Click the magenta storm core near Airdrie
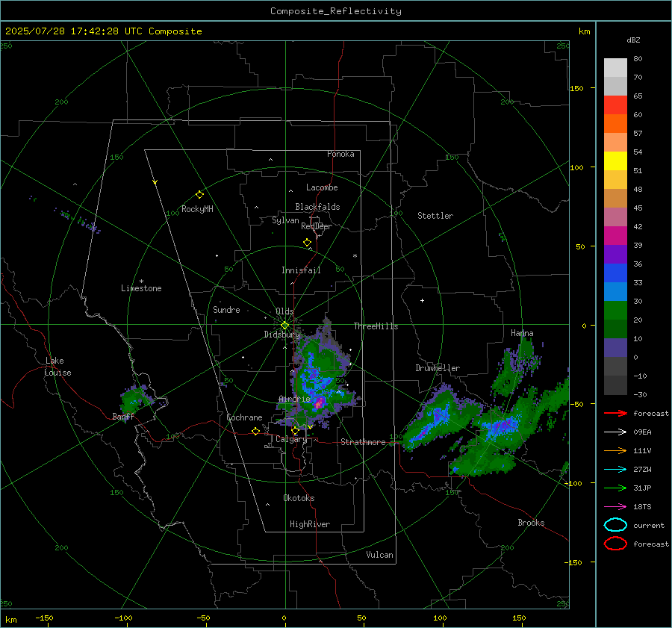The width and height of the screenshot is (672, 628). (320, 403)
